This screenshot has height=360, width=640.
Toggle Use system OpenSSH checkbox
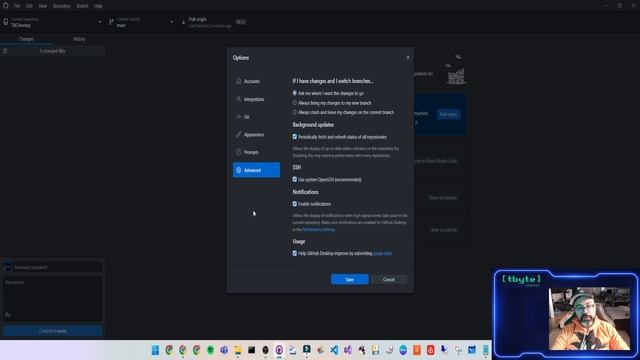[x=295, y=179]
